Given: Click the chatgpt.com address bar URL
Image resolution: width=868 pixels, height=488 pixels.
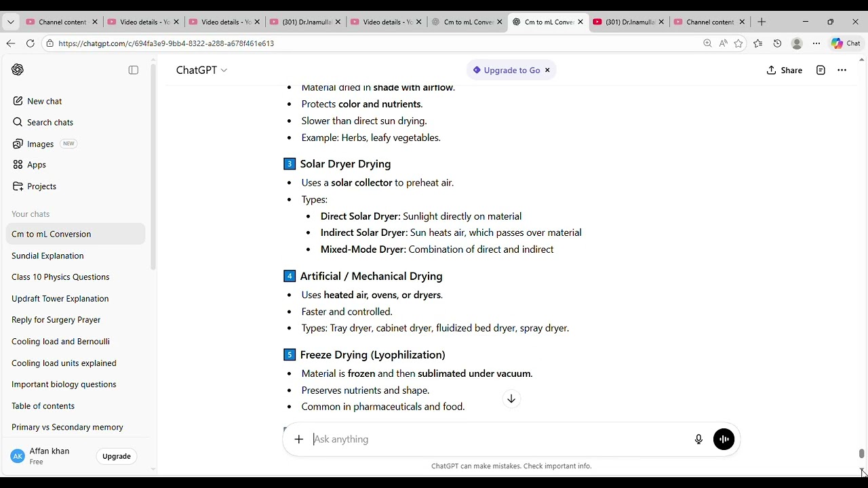Looking at the screenshot, I should click(x=166, y=43).
